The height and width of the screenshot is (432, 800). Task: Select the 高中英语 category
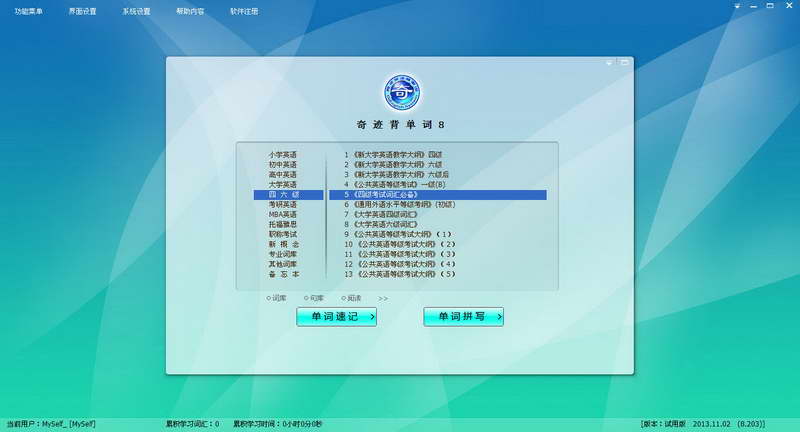(283, 174)
